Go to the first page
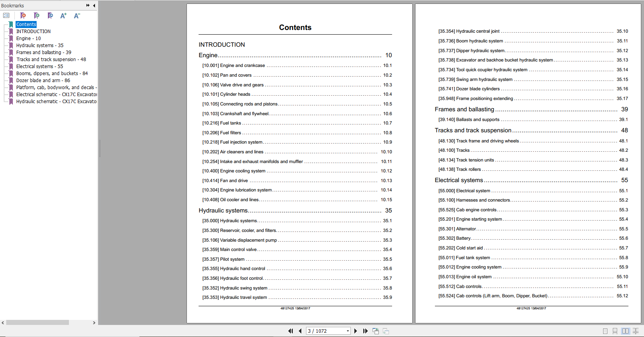The width and height of the screenshot is (644, 337). tap(290, 331)
